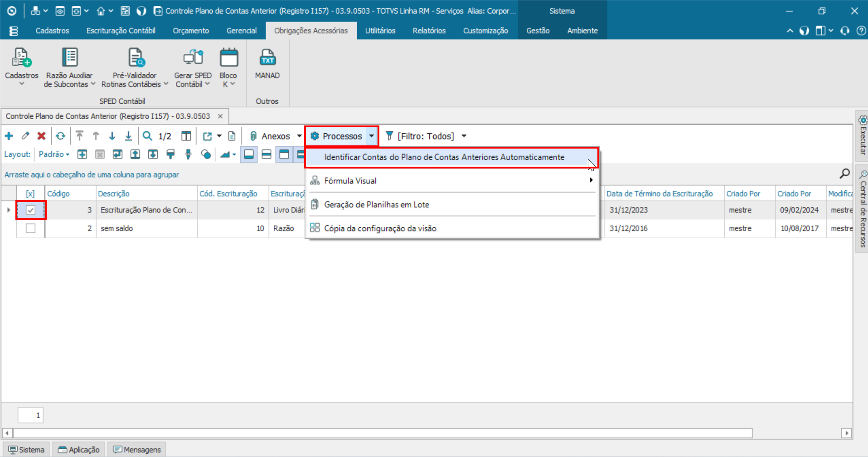Screen dimensions: 868x457
Task: Open the chart icon dropdown arrow
Action: [234, 154]
